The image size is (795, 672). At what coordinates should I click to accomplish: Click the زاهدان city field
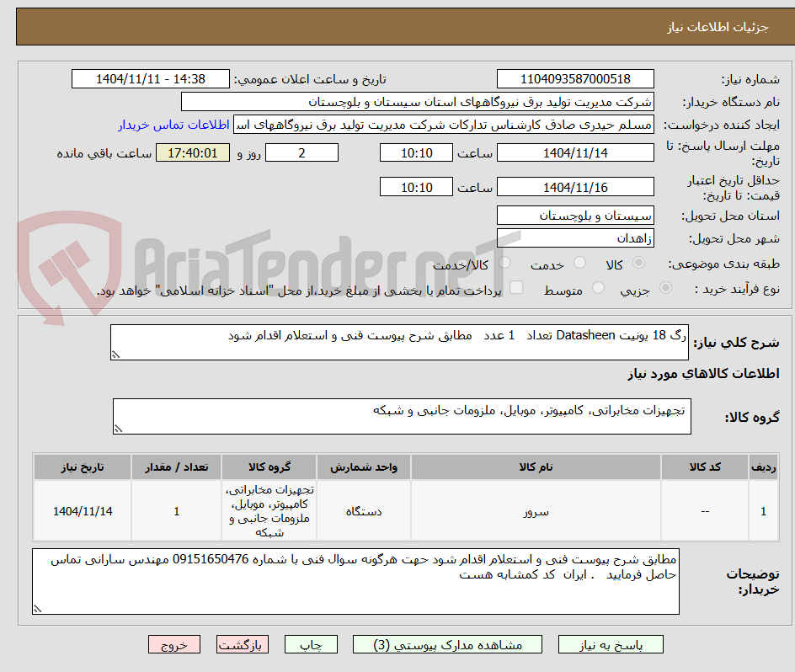(x=575, y=238)
